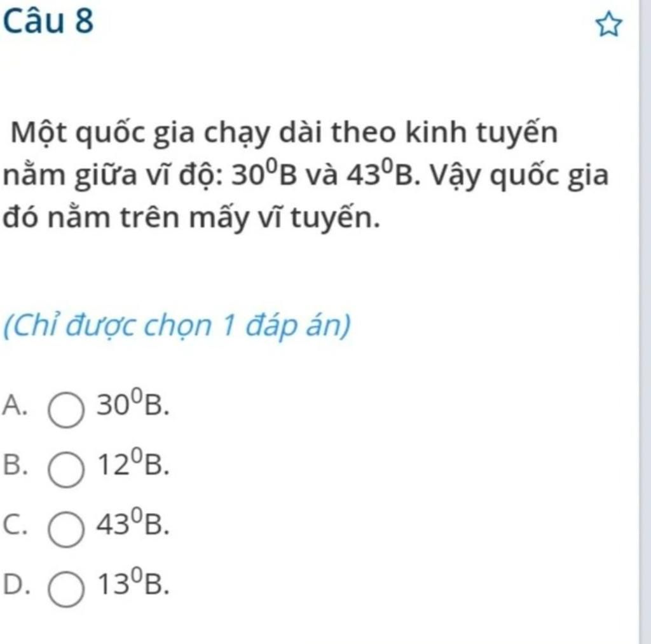This screenshot has width=651, height=644.
Task: Choose radio option C
Action: pyautogui.click(x=66, y=530)
